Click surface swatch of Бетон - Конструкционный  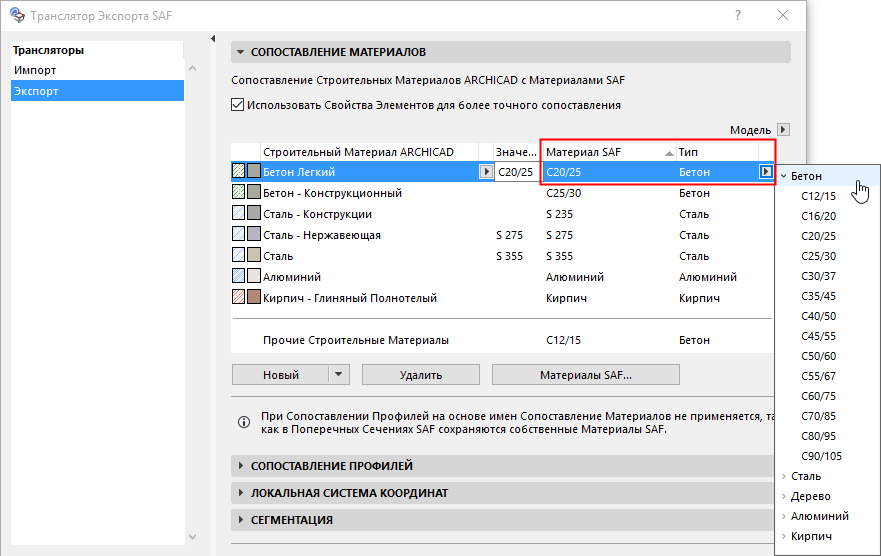click(254, 193)
